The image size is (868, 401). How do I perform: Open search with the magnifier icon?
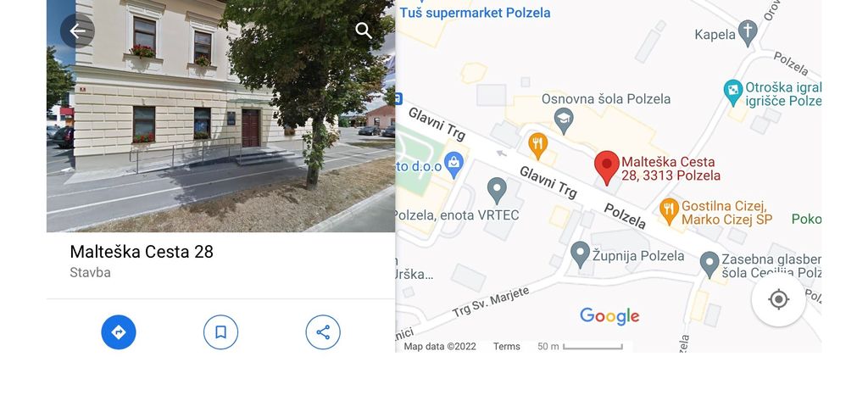tap(364, 31)
